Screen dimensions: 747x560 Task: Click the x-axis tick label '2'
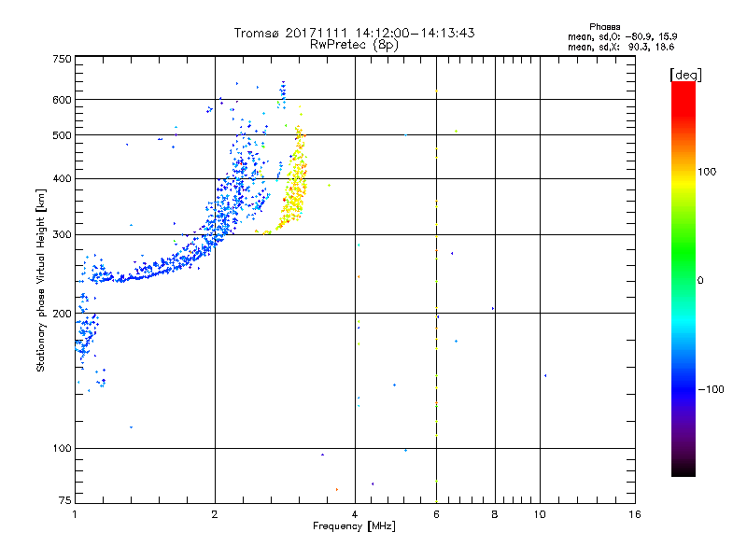215,514
